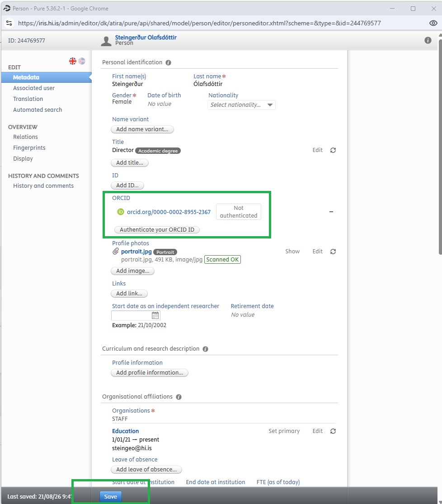Screen dimensions: 442x504
Task: Open Fingerprints under Overview
Action: pos(29,148)
